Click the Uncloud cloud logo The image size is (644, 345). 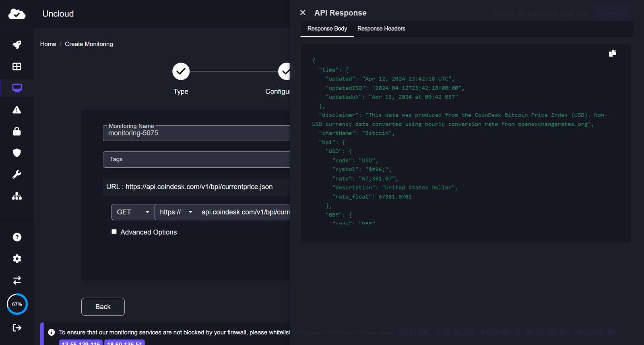pyautogui.click(x=17, y=14)
